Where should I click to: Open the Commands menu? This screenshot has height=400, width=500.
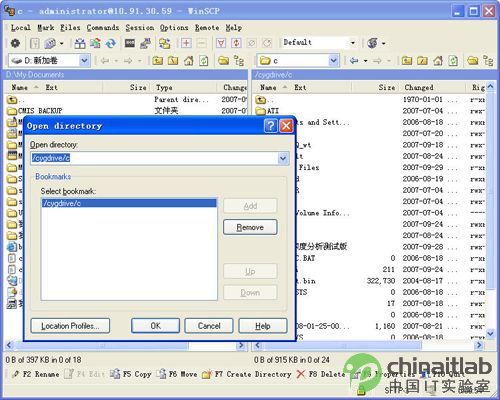click(103, 28)
